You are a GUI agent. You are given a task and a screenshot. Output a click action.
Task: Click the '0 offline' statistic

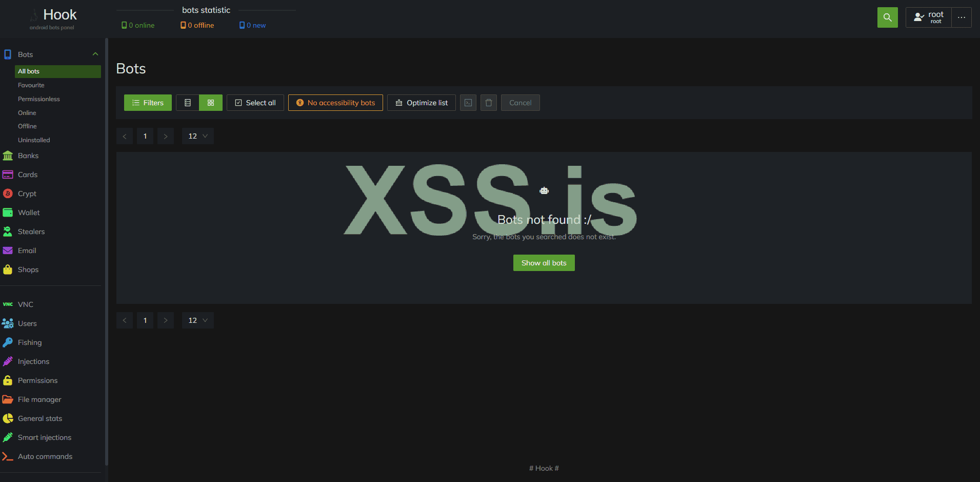coord(197,25)
